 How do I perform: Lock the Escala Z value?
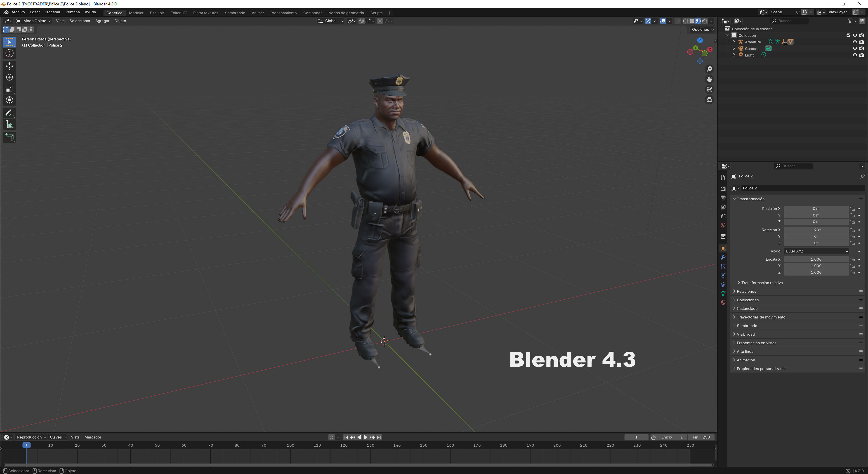pos(852,273)
